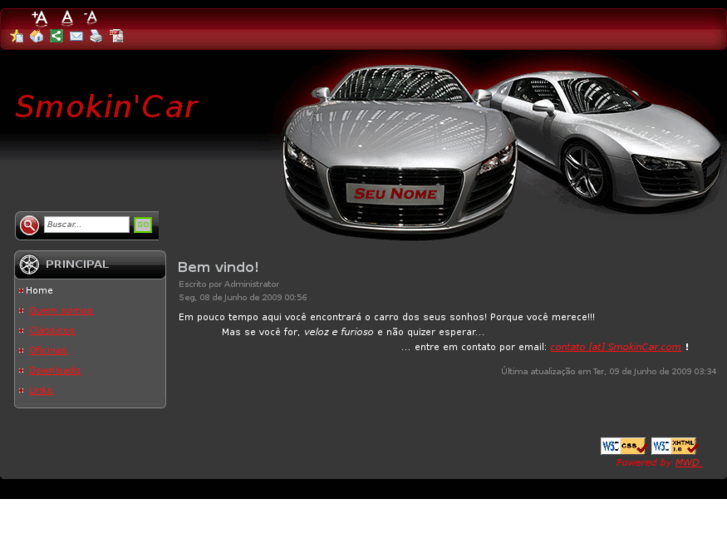The width and height of the screenshot is (727, 545).
Task: Follow the MWD link in the footer
Action: 689,462
